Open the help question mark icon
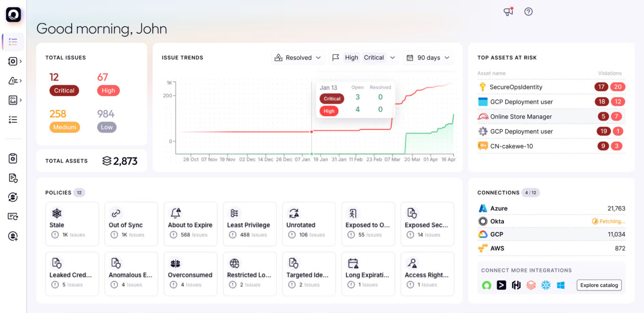 point(528,11)
